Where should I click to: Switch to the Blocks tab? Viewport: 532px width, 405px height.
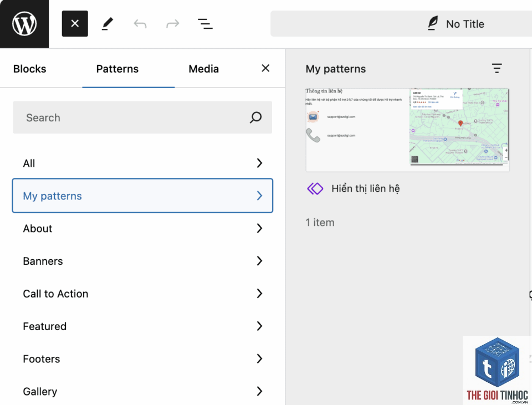point(29,69)
